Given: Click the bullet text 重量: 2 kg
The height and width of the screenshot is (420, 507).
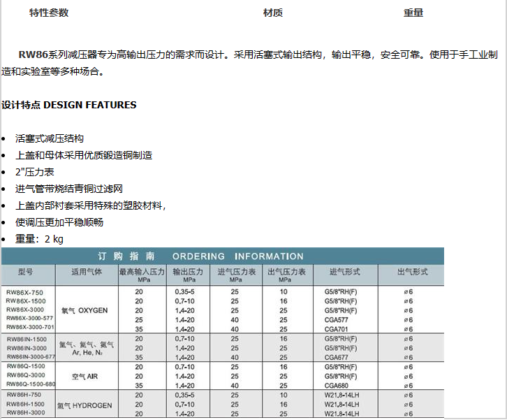Looking at the screenshot, I should click(39, 239).
